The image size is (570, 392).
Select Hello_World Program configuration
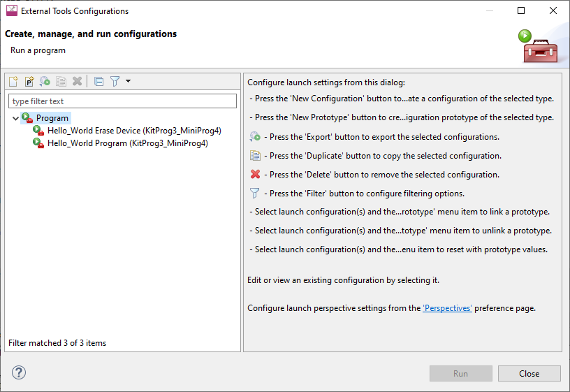pos(128,143)
